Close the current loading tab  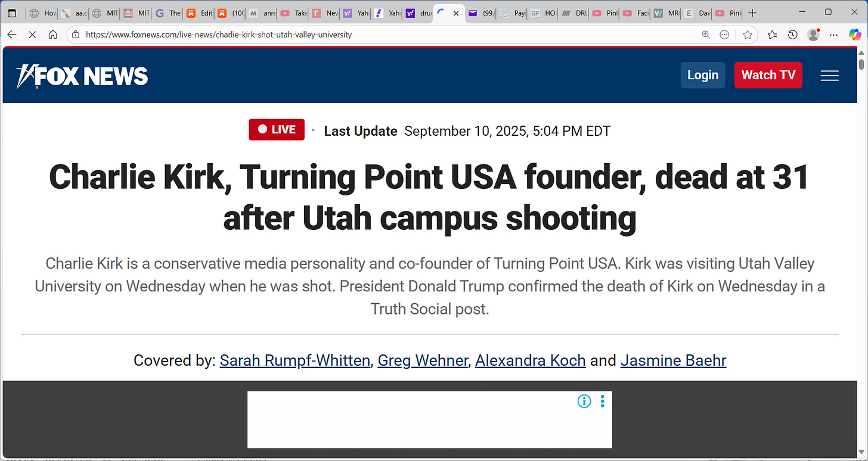point(456,13)
